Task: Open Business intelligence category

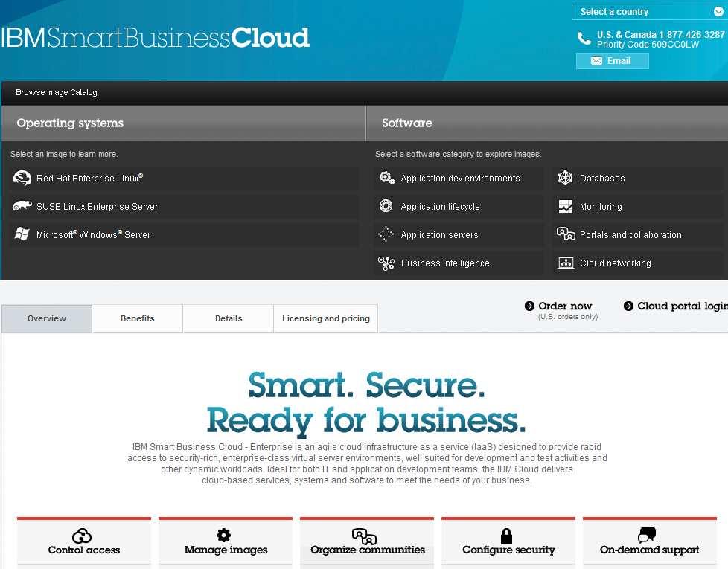Action: pos(459,263)
